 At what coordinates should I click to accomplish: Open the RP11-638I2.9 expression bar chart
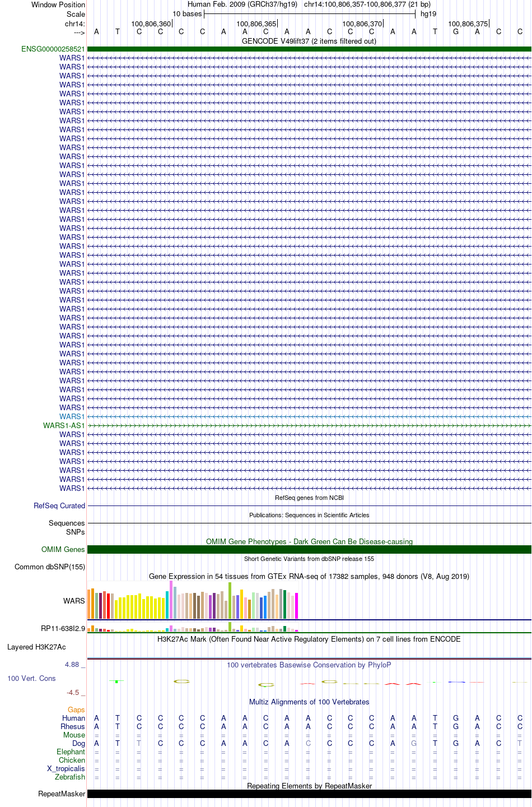coord(193,627)
